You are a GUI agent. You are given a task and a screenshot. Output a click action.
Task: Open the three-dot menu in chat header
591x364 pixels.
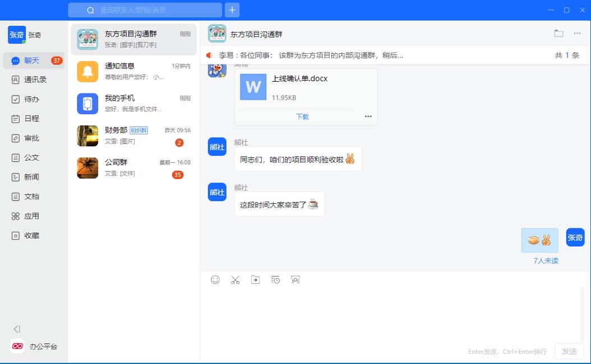pyautogui.click(x=577, y=33)
